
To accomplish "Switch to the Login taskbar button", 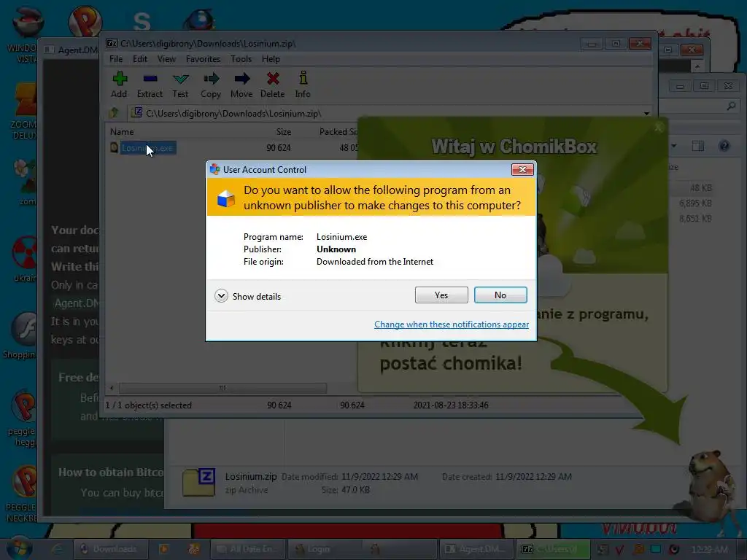I will click(x=323, y=549).
